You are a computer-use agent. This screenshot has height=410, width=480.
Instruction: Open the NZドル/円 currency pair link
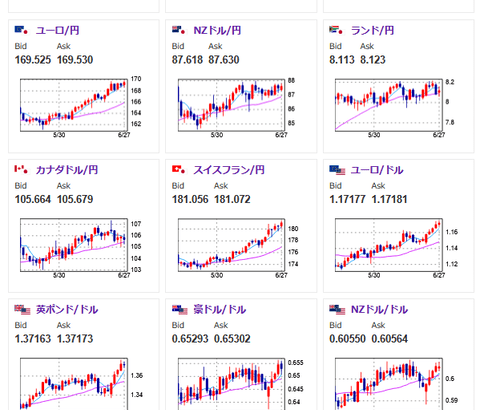point(217,31)
